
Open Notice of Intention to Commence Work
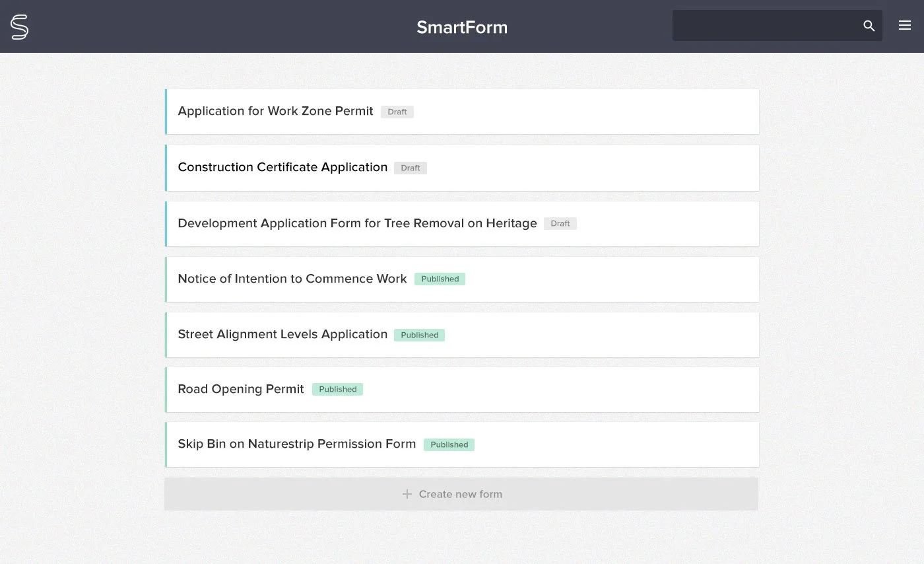462,279
